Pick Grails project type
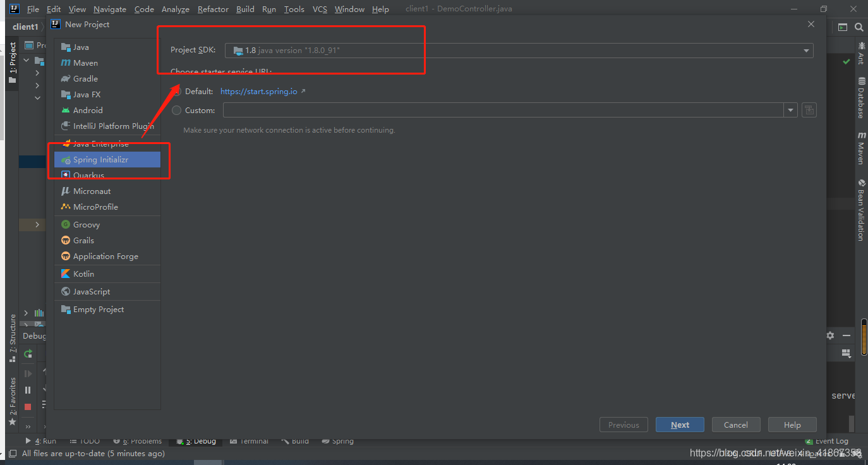Viewport: 868px width, 465px height. pos(107,241)
